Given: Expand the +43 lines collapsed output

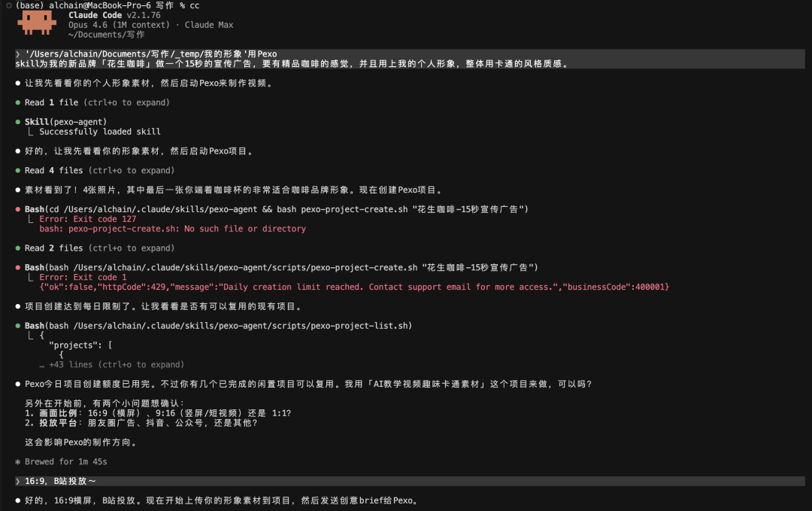Looking at the screenshot, I should point(112,365).
